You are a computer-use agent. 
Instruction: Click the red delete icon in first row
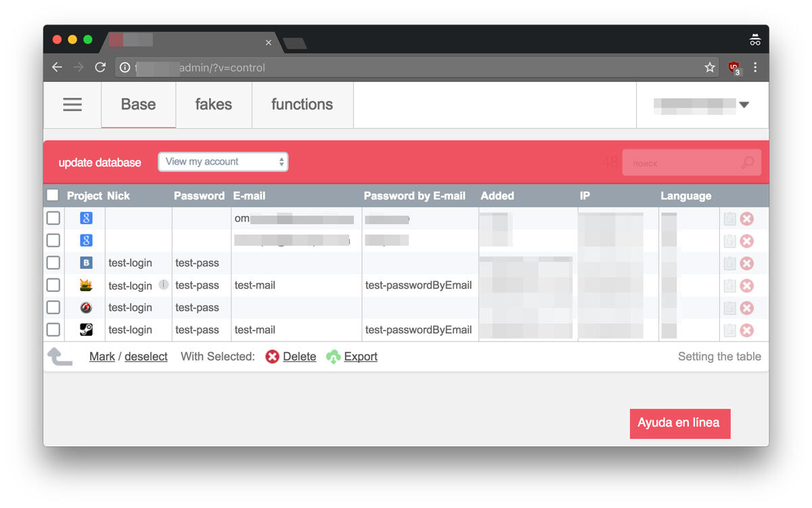(746, 219)
